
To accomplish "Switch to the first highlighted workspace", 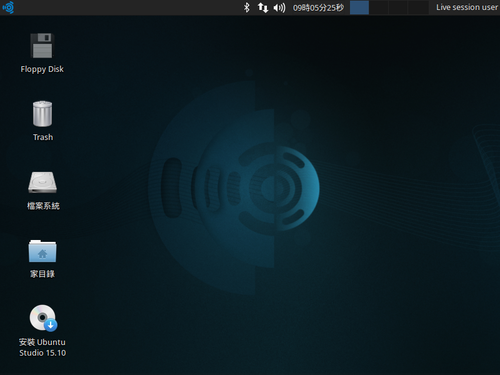I will click(359, 7).
